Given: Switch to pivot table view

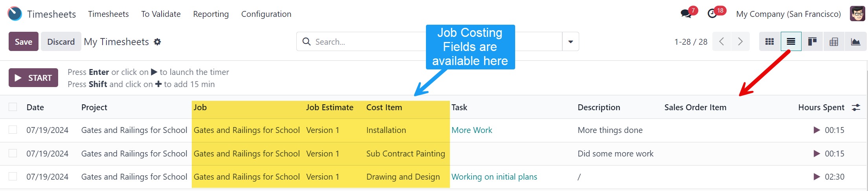Looking at the screenshot, I should coord(834,42).
